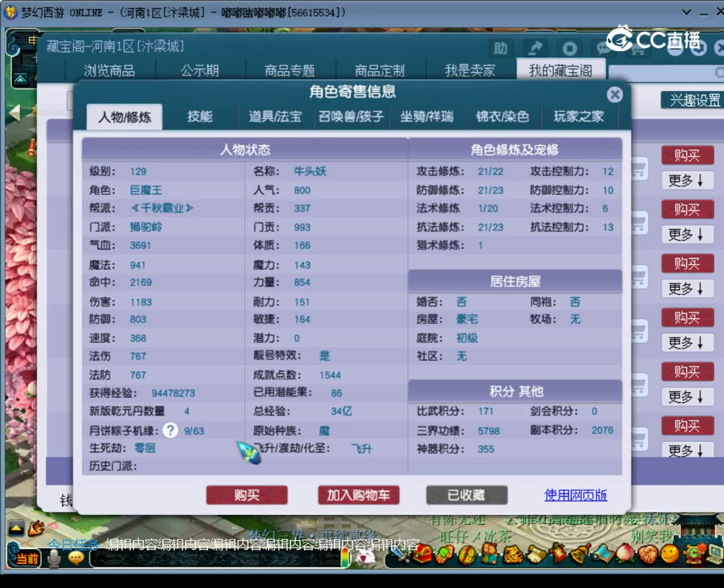The width and height of the screenshot is (724, 588).
Task: Click the round record icon in the top bar
Action: point(569,49)
